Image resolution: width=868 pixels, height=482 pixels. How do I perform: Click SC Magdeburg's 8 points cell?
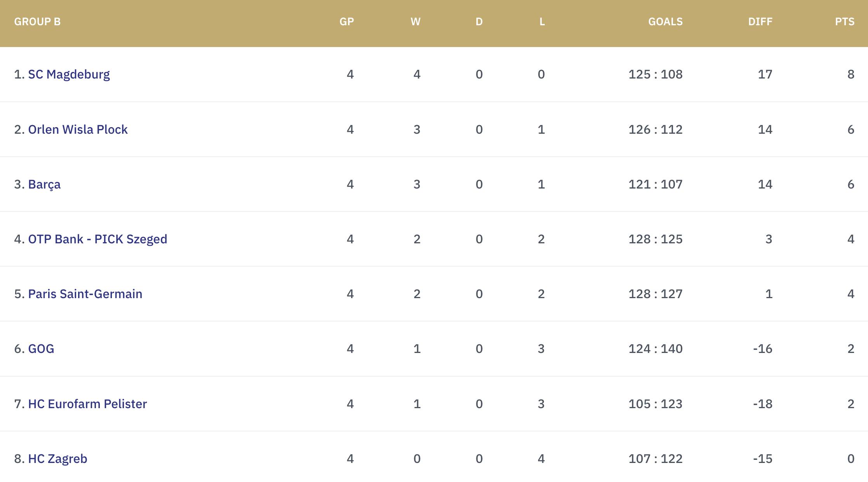(851, 74)
